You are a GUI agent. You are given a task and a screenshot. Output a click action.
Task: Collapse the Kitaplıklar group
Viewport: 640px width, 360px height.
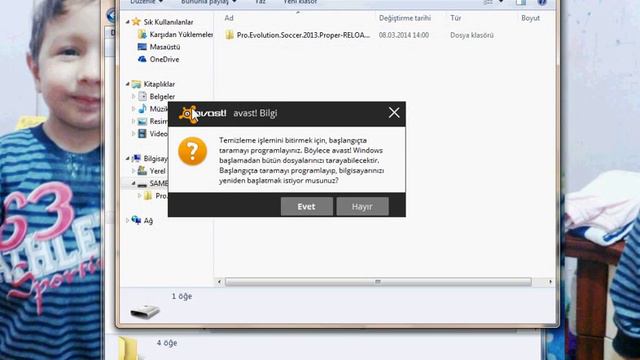click(x=127, y=84)
